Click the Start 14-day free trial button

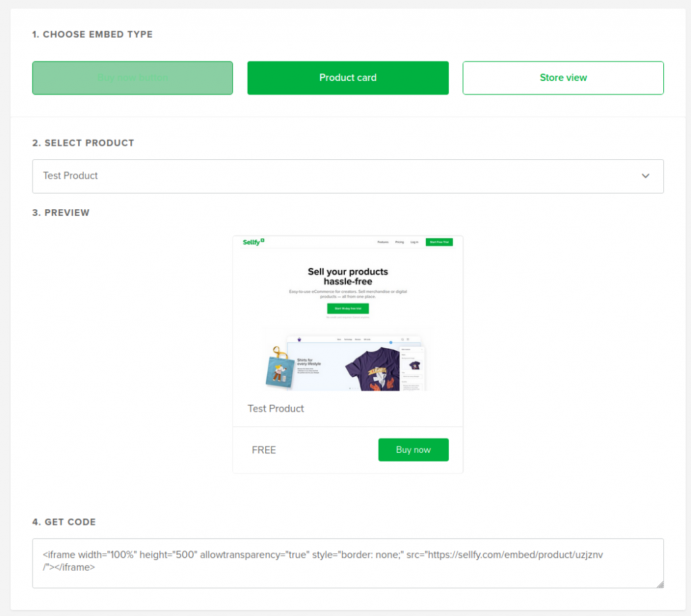(x=348, y=308)
